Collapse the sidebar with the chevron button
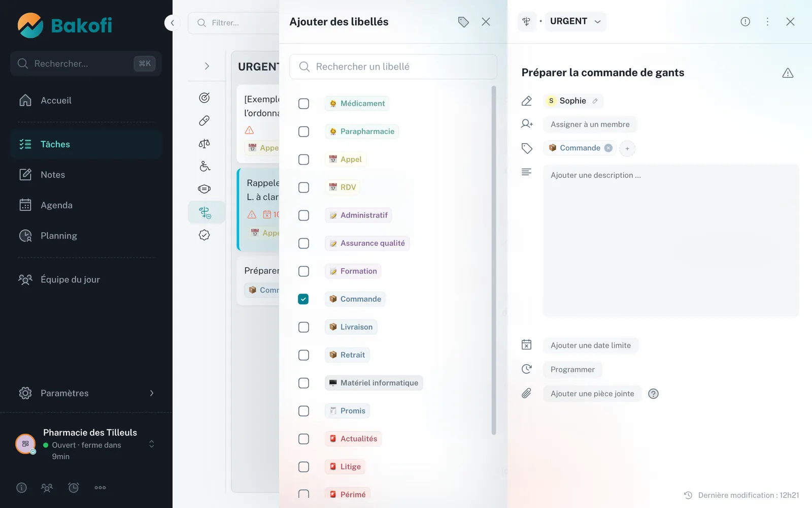 pos(173,22)
